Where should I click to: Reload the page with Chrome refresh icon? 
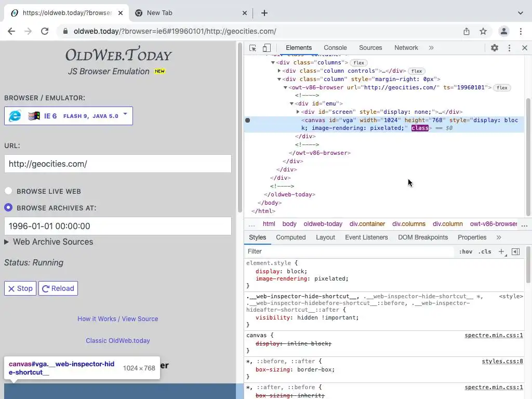pos(45,31)
